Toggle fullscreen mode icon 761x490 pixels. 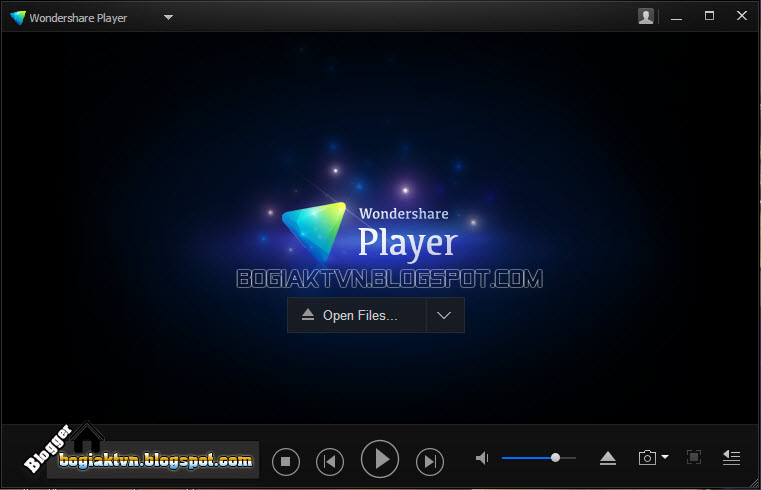coord(694,457)
